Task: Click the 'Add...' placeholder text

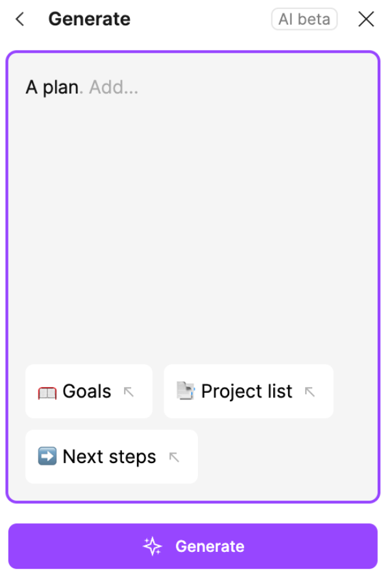Action: (114, 88)
